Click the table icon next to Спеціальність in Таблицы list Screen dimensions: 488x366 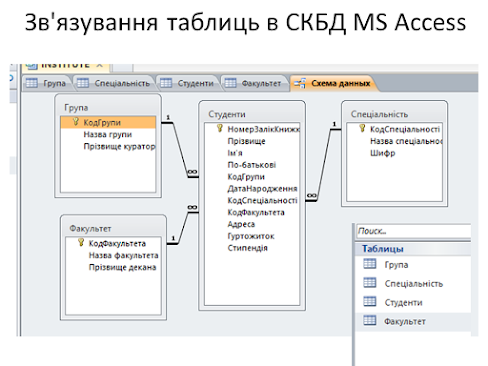click(370, 283)
